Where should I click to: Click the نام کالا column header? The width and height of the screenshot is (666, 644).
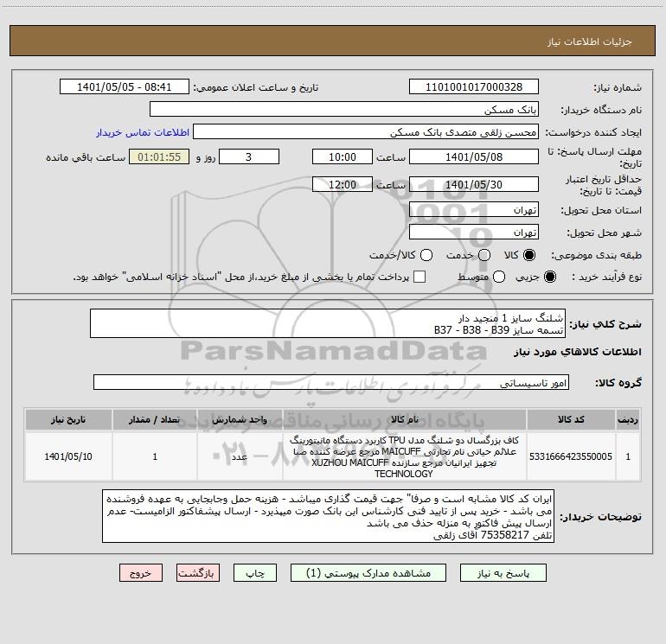pyautogui.click(x=405, y=419)
